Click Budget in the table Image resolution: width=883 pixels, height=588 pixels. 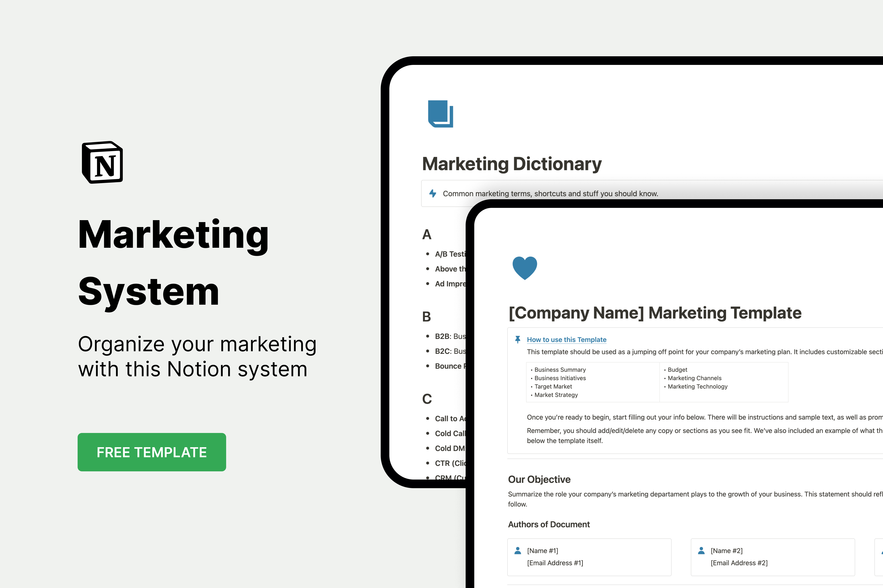tap(677, 370)
